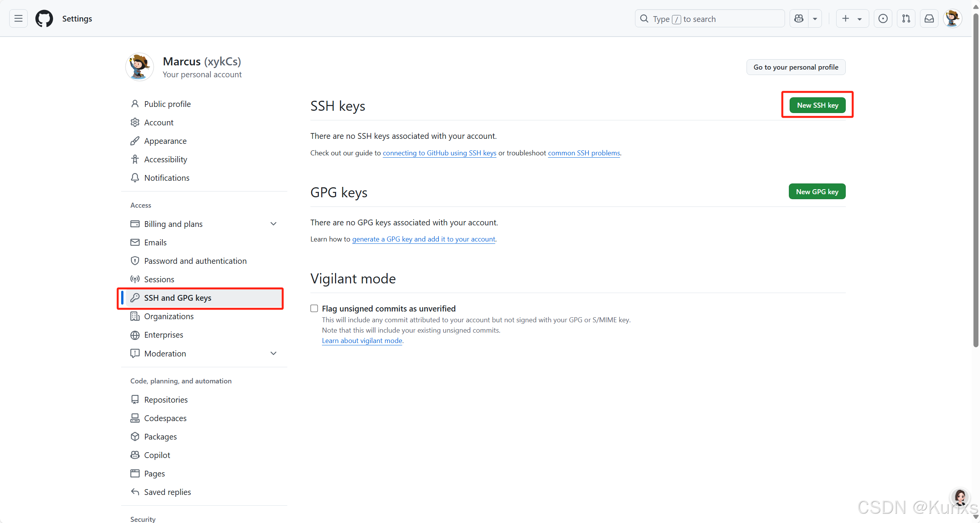Open Copilot chat icon in header

[799, 18]
